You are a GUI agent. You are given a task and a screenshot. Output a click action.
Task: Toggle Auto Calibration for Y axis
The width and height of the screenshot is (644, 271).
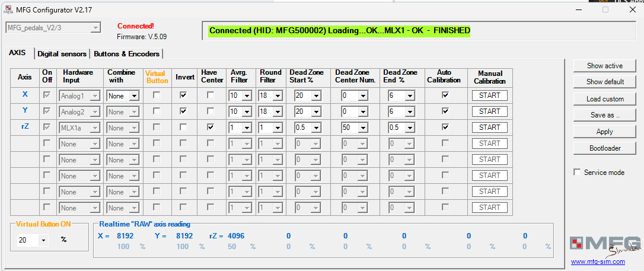445,111
